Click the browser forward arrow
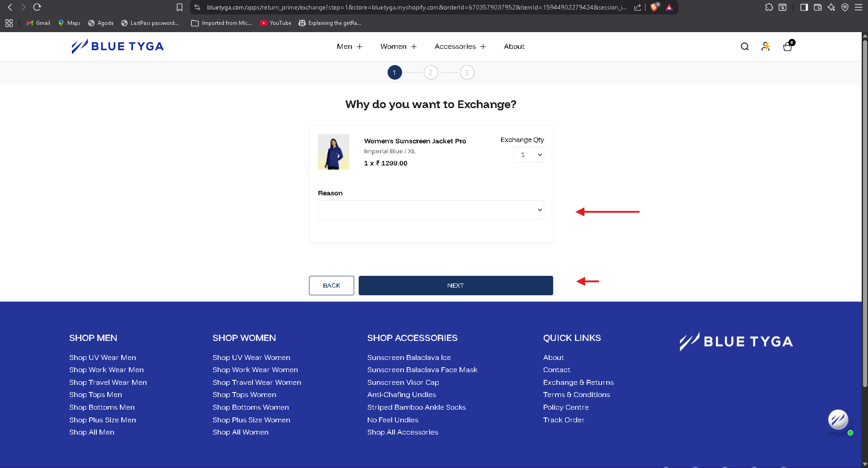The height and width of the screenshot is (468, 868). click(x=24, y=7)
